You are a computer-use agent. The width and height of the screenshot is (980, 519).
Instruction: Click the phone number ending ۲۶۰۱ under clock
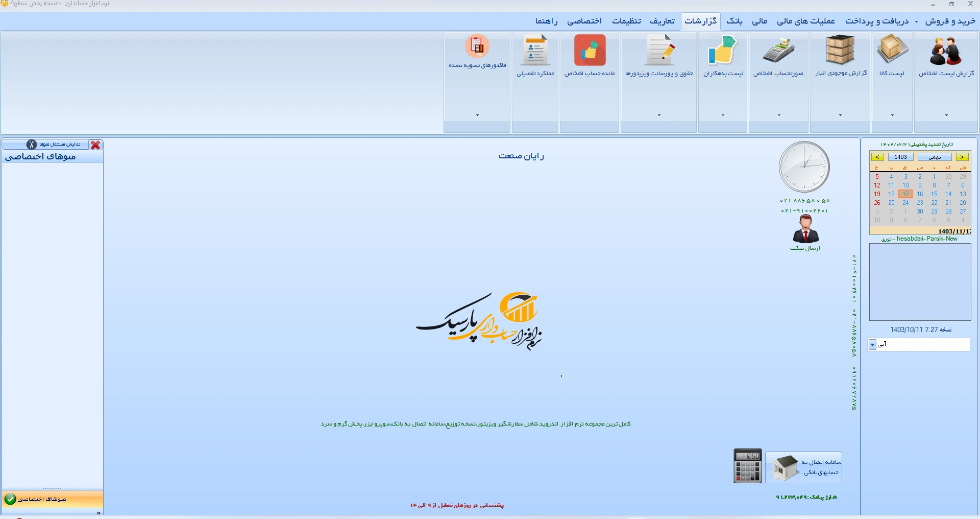(x=804, y=211)
